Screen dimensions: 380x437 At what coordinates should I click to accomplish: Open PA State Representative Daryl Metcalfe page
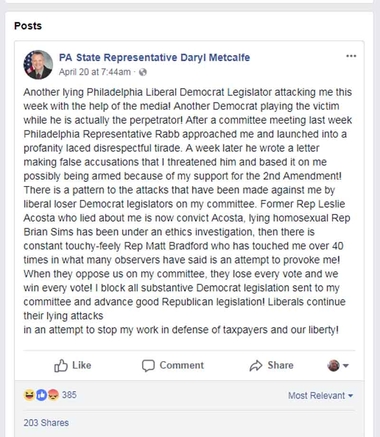[x=154, y=57]
